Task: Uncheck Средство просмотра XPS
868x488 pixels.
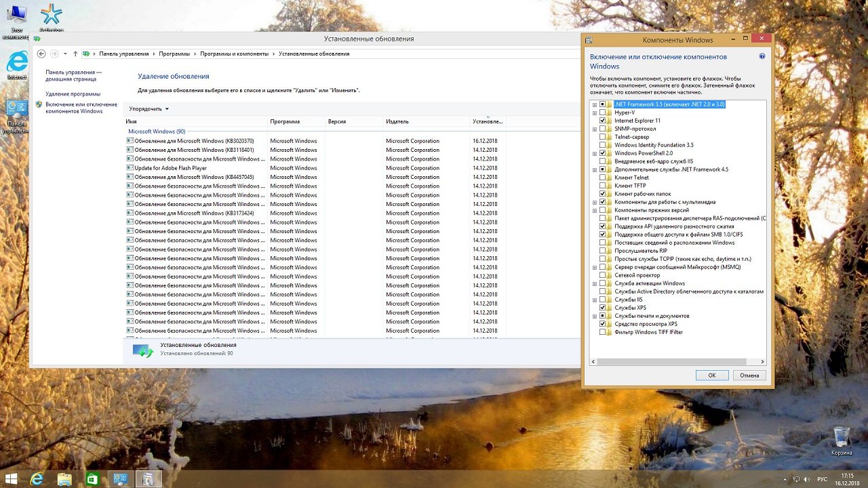Action: [602, 324]
